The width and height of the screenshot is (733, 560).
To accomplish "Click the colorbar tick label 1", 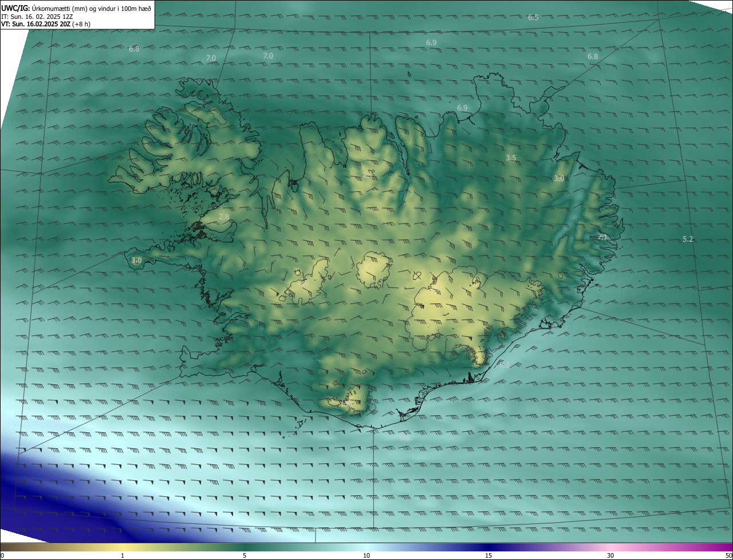I will point(123,555).
